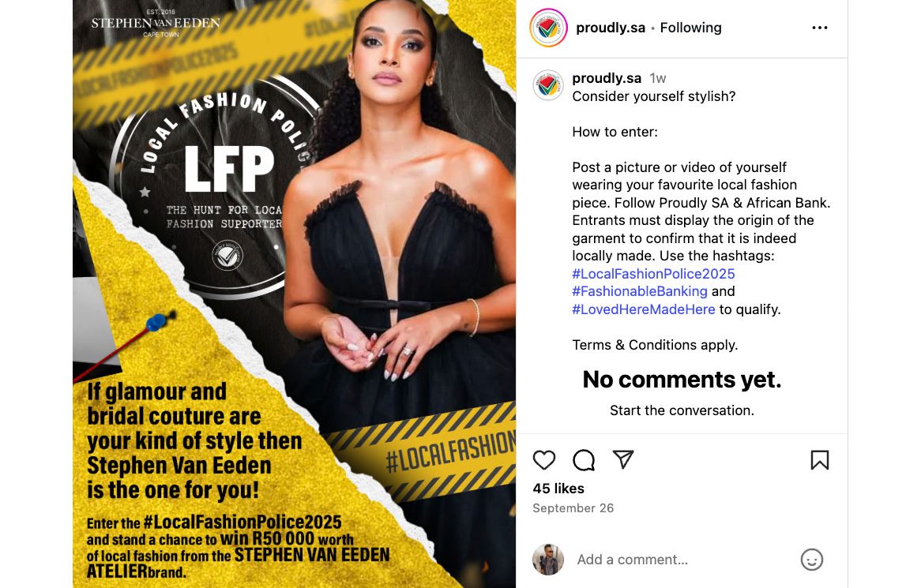Open proudly.sa username in caption
This screenshot has height=588, width=921.
click(607, 78)
